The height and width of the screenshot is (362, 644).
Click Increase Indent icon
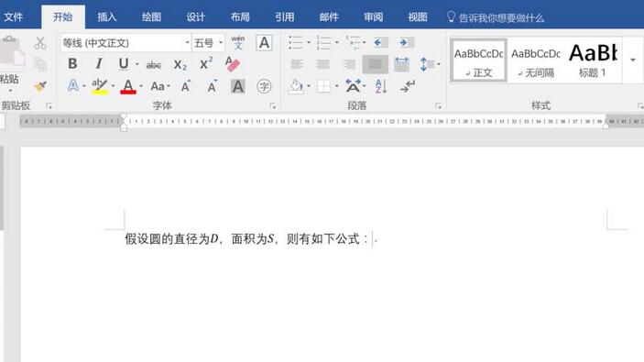pos(407,43)
